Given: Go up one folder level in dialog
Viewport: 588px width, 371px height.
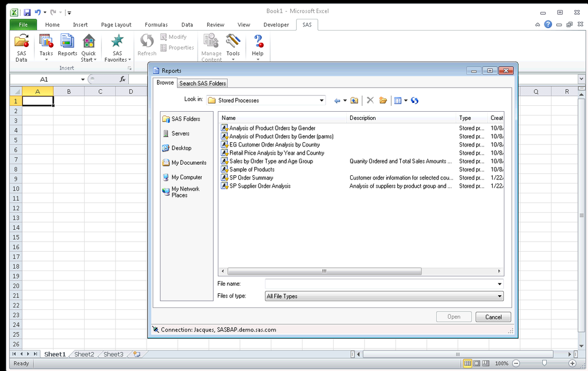Looking at the screenshot, I should (x=354, y=101).
